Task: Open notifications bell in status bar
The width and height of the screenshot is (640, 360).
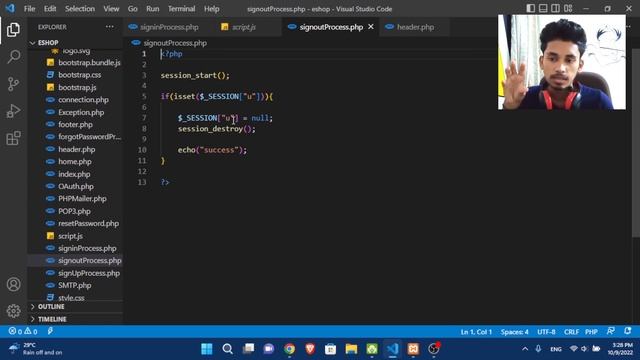Action: click(628, 331)
